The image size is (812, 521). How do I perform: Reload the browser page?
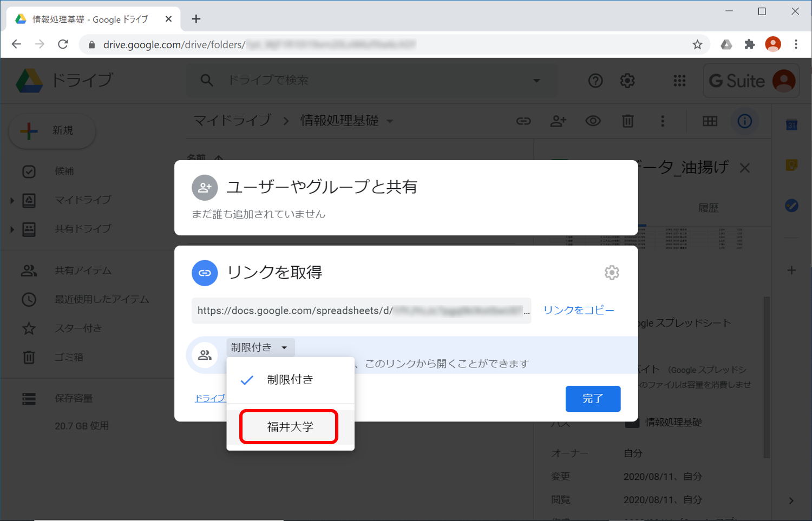point(63,44)
